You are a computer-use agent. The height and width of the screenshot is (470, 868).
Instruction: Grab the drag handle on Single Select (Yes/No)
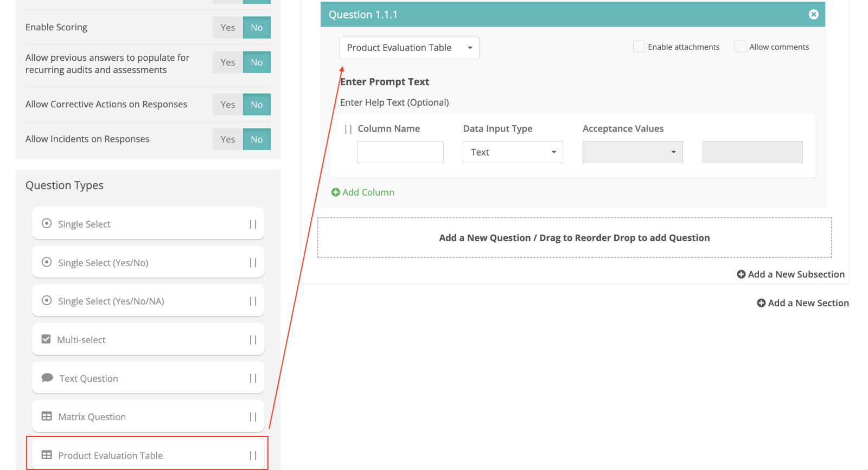pos(253,262)
